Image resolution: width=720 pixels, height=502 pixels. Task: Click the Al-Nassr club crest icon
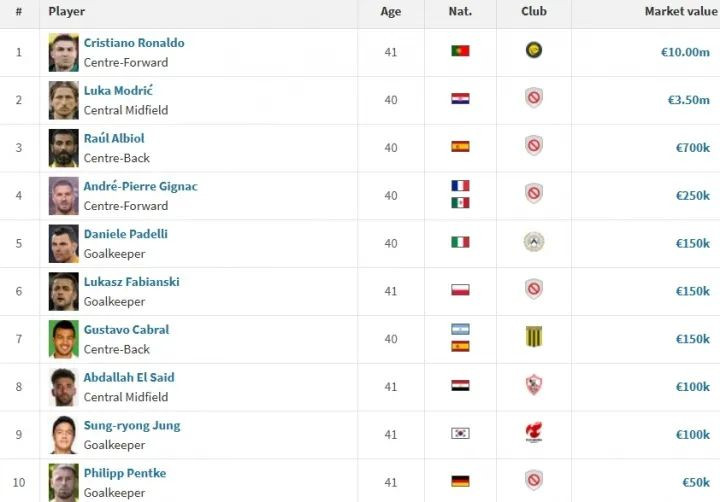click(x=534, y=50)
